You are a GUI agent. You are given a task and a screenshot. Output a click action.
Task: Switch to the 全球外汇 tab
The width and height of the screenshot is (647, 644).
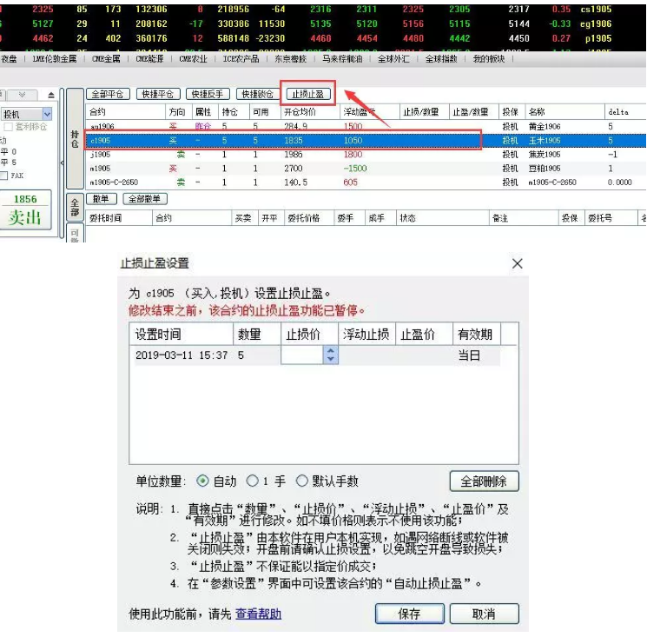(393, 59)
